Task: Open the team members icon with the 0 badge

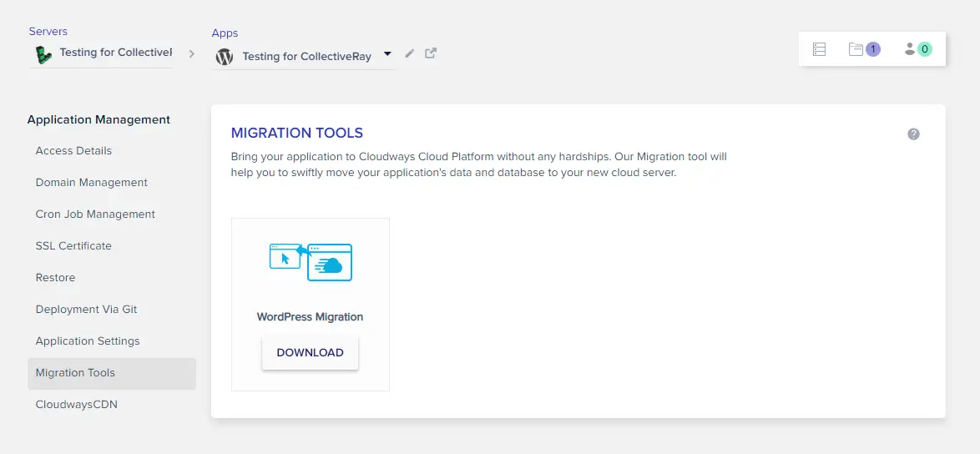Action: (x=918, y=49)
